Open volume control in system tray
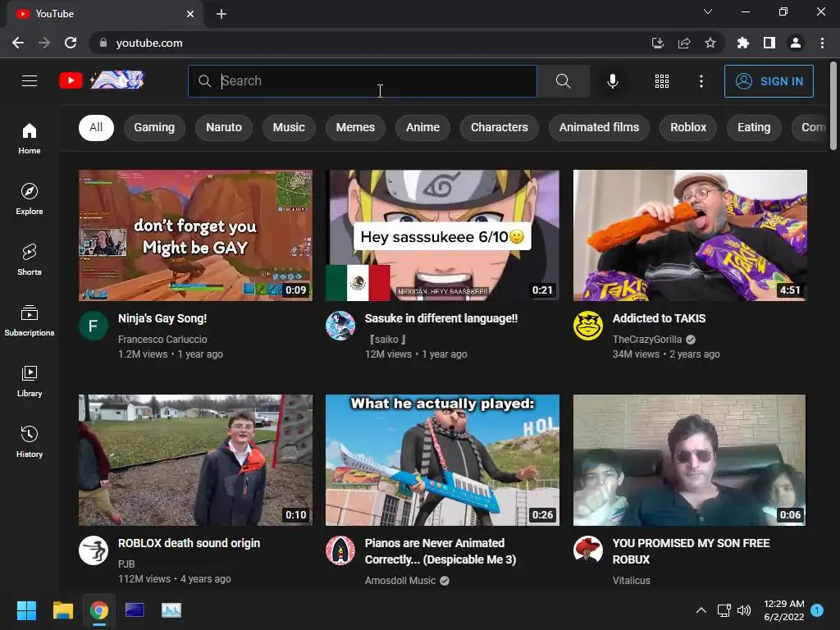The width and height of the screenshot is (840, 630). click(x=743, y=610)
